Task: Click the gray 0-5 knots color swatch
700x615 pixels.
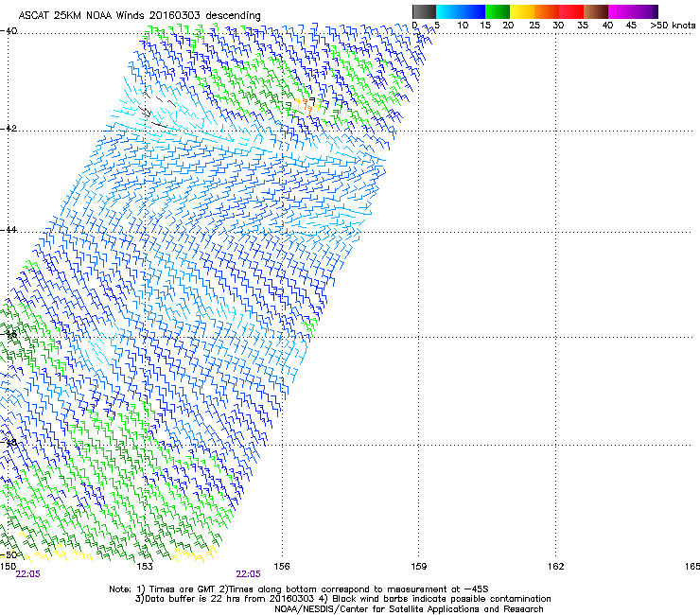Action: tap(424, 11)
